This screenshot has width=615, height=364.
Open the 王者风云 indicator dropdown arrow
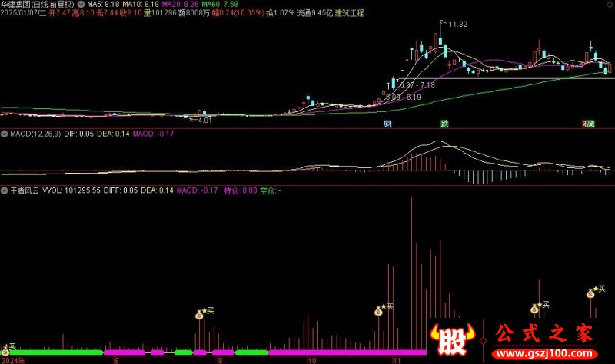tap(5, 190)
